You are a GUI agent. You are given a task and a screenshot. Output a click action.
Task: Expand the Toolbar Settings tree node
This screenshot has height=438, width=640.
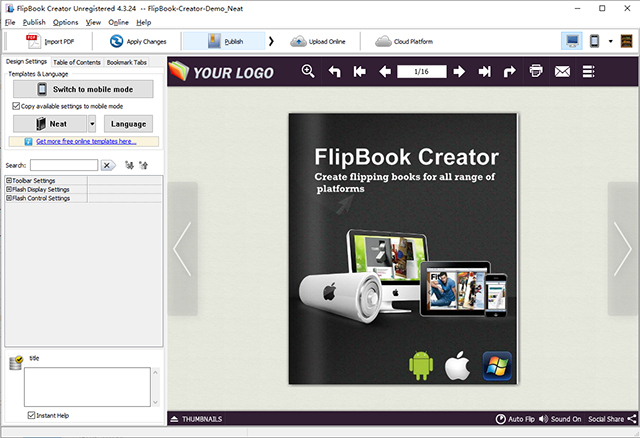pyautogui.click(x=9, y=180)
